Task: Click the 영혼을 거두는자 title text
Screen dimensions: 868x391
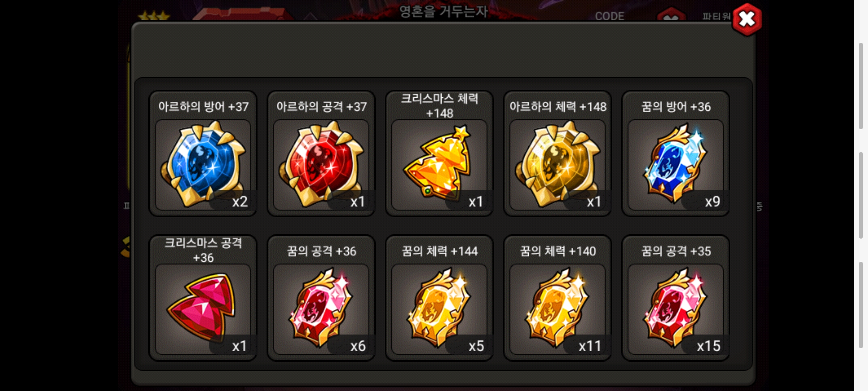Action: (x=443, y=11)
